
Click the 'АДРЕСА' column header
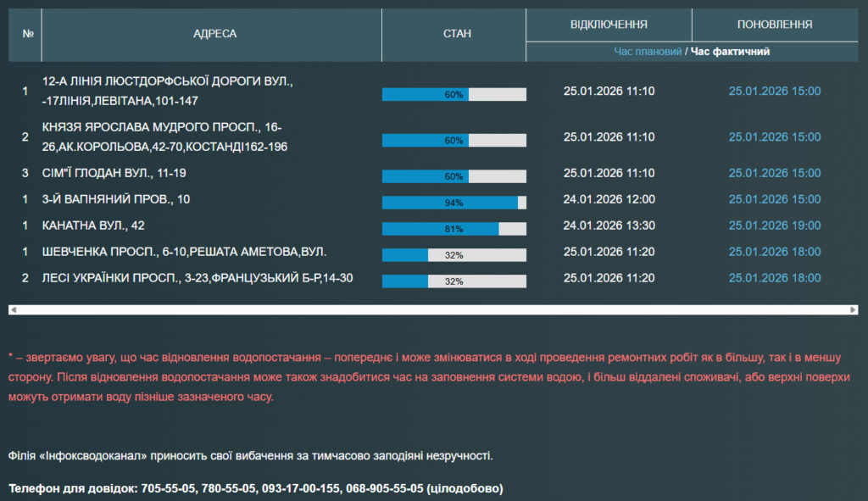[214, 34]
